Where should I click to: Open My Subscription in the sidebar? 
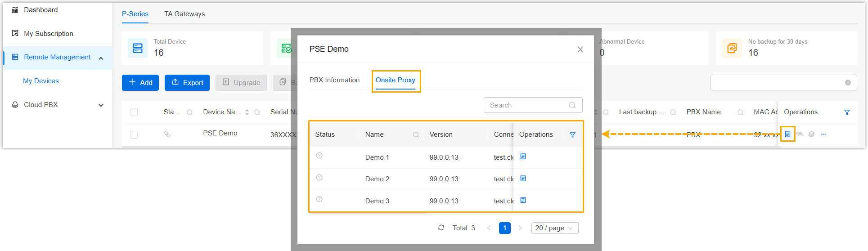click(x=48, y=34)
